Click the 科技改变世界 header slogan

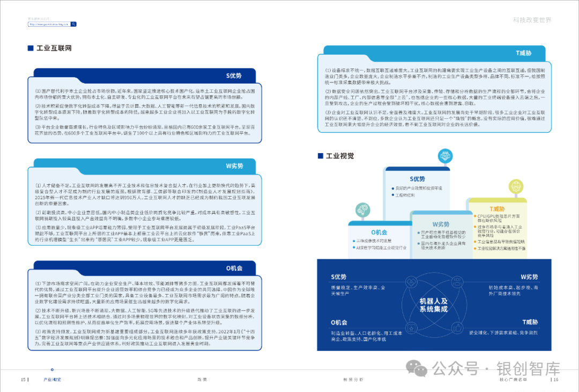[x=532, y=20]
